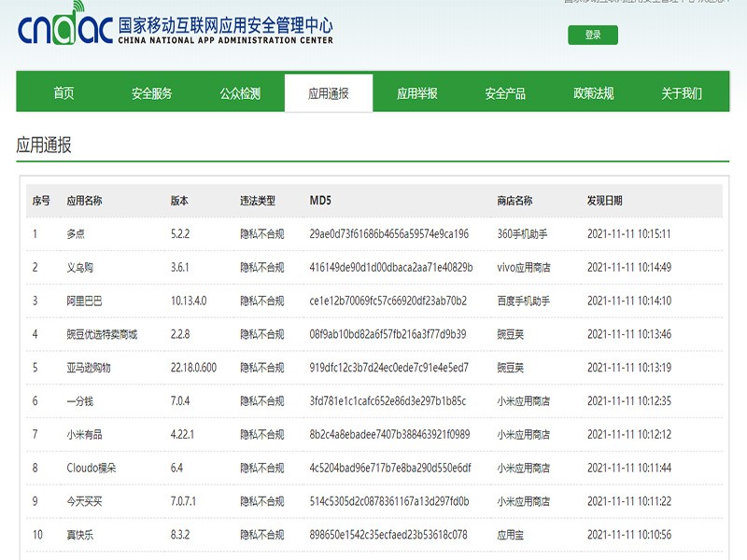This screenshot has width=747, height=560.
Task: Click the CNAAC logo
Action: coord(175,29)
